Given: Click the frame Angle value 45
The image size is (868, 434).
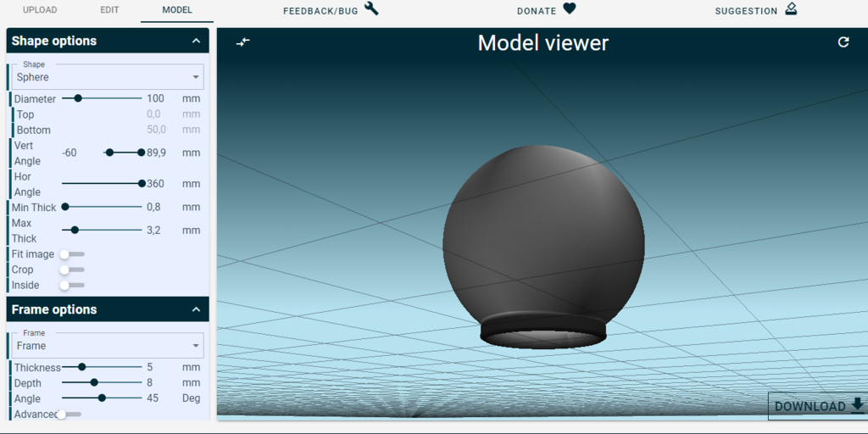Looking at the screenshot, I should point(153,398).
